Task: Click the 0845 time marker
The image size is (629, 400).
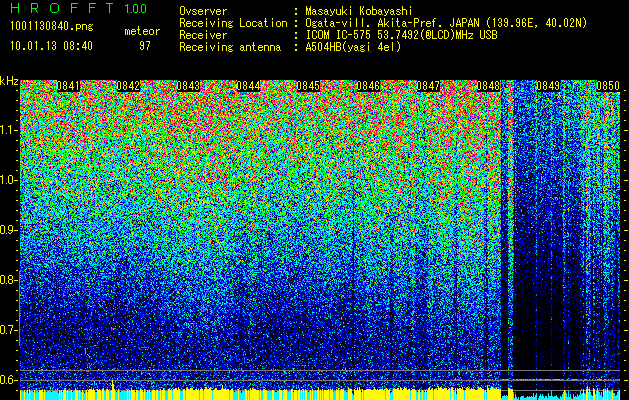Action: [x=308, y=86]
